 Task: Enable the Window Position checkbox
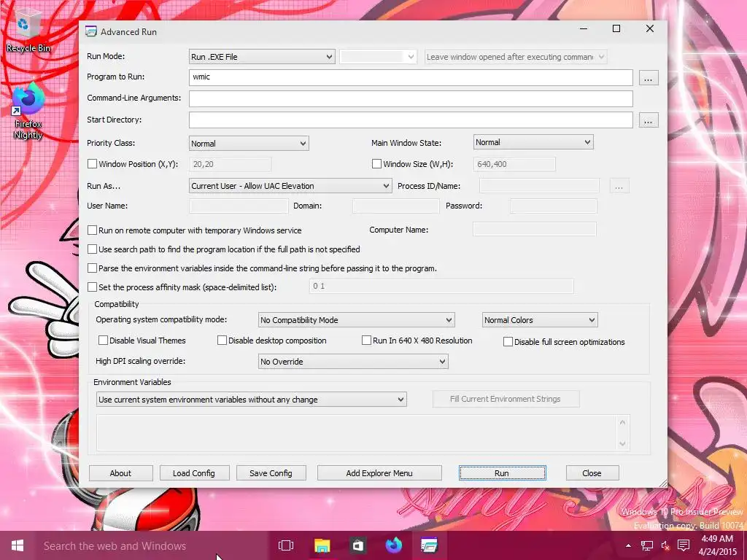pos(93,164)
